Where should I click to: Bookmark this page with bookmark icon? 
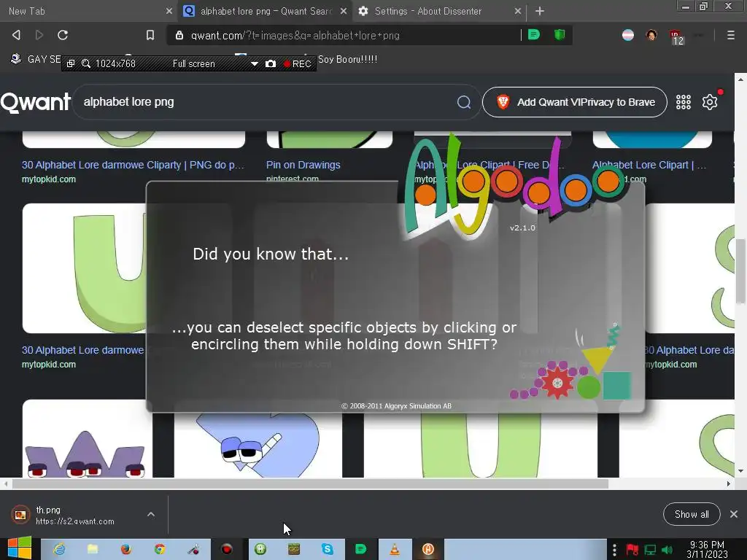tap(150, 35)
